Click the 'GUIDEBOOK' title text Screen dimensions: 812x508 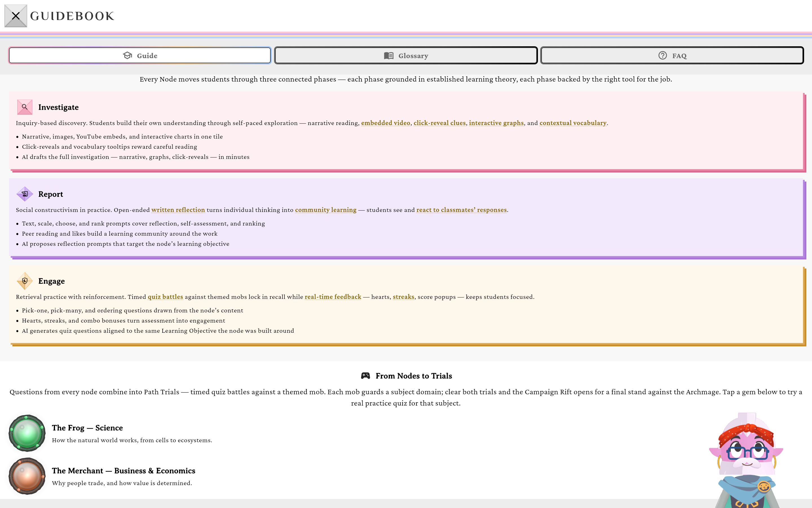tap(72, 16)
